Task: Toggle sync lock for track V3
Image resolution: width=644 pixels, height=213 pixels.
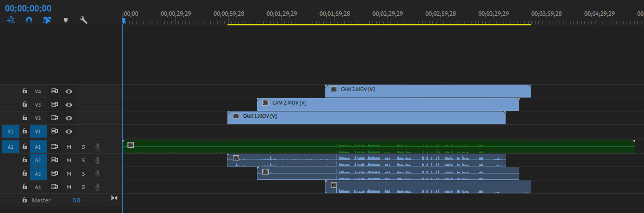Action: coord(54,104)
